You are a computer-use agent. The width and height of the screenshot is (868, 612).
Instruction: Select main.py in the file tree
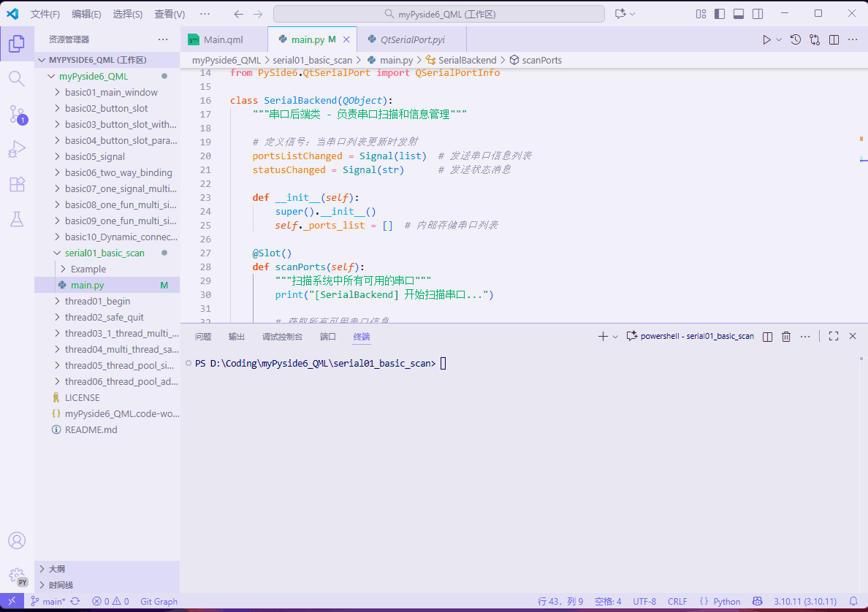pyautogui.click(x=107, y=285)
